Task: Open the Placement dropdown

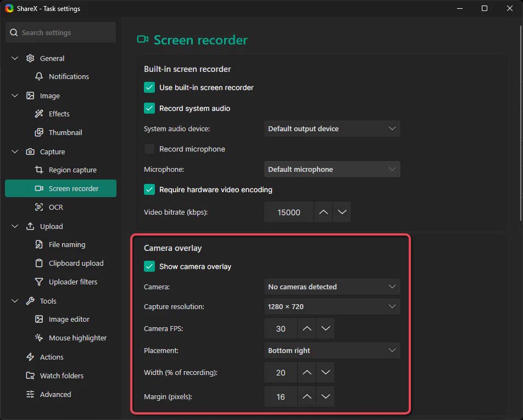Action: click(x=332, y=350)
